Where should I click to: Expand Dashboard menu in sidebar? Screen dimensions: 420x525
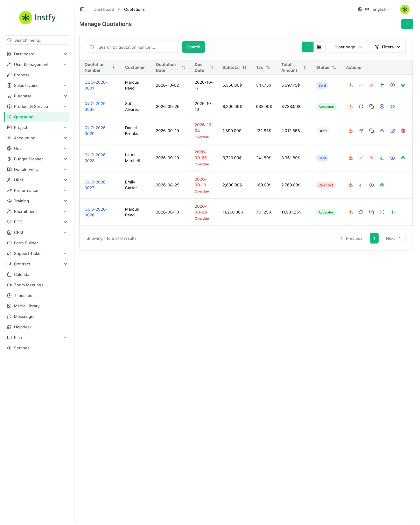[37, 54]
